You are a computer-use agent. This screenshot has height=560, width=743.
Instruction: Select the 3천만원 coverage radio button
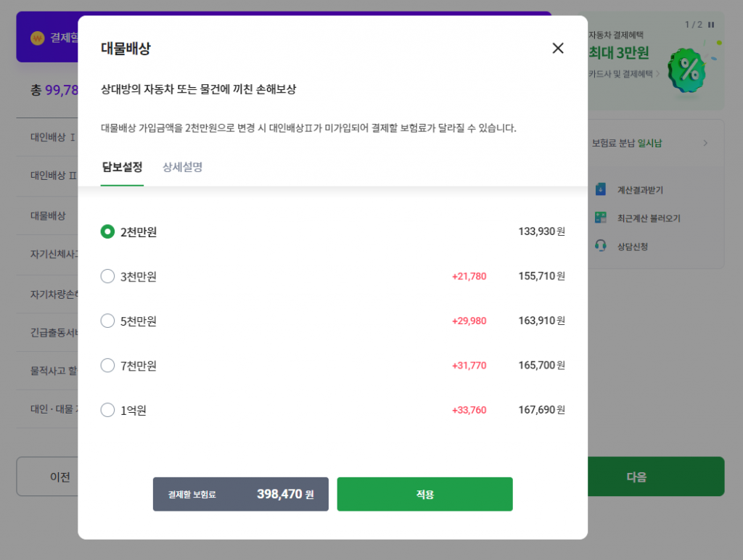pos(107,276)
